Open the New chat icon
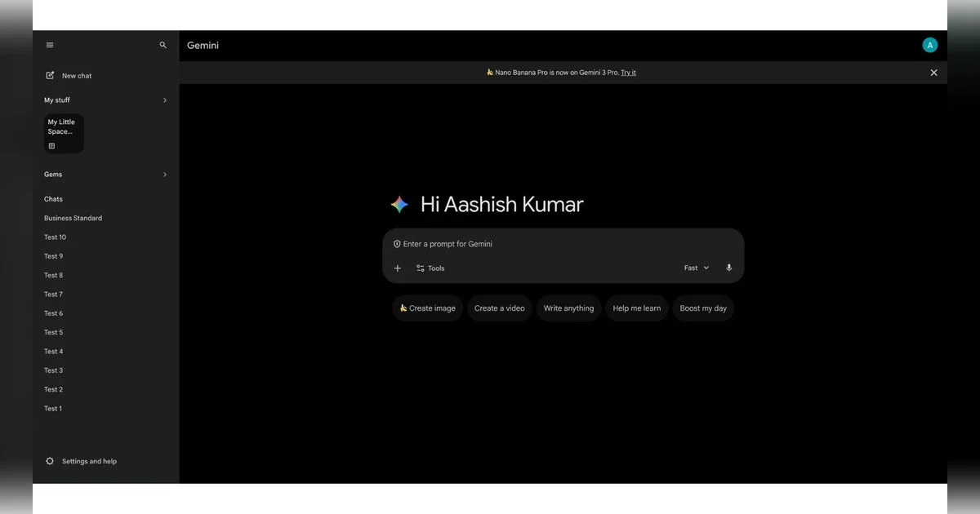 click(50, 75)
